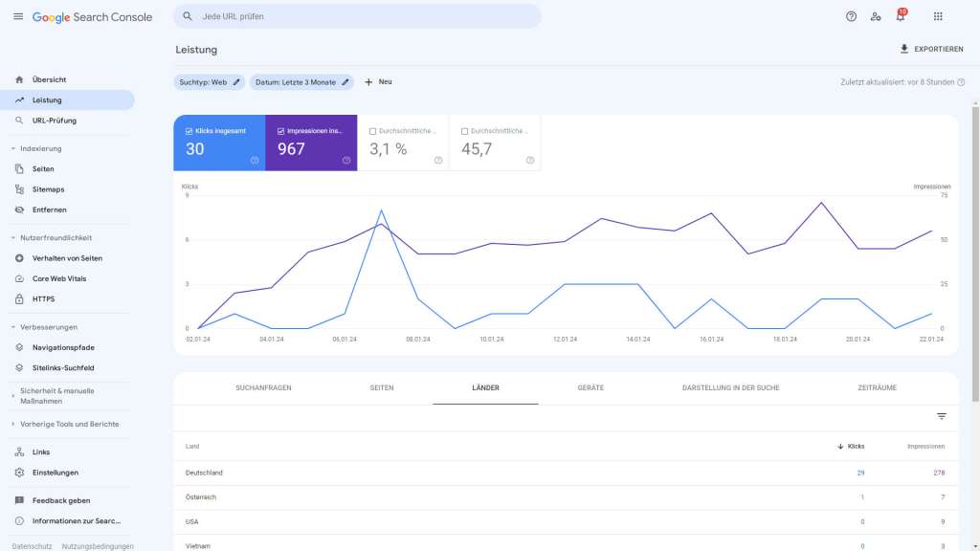The height and width of the screenshot is (551, 980).
Task: Open the Google apps grid
Action: coord(937,16)
